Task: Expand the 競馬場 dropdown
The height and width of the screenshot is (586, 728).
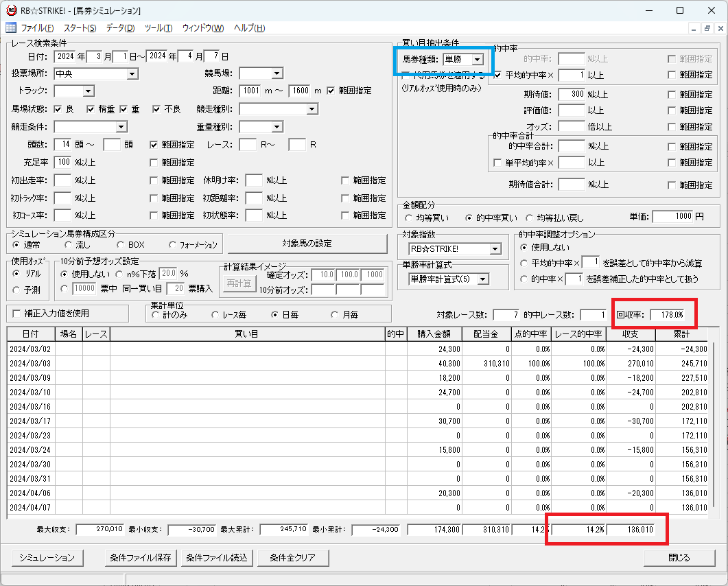Action: coord(277,73)
